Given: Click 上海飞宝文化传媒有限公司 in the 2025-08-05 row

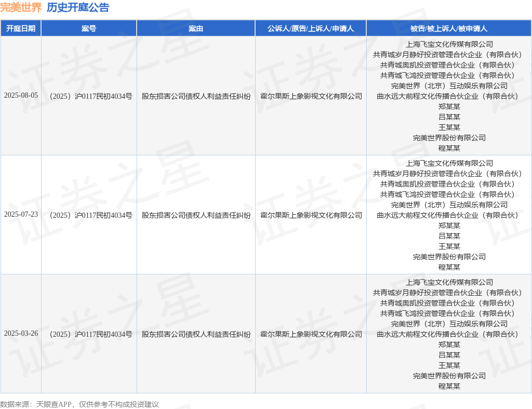Looking at the screenshot, I should (x=449, y=44).
